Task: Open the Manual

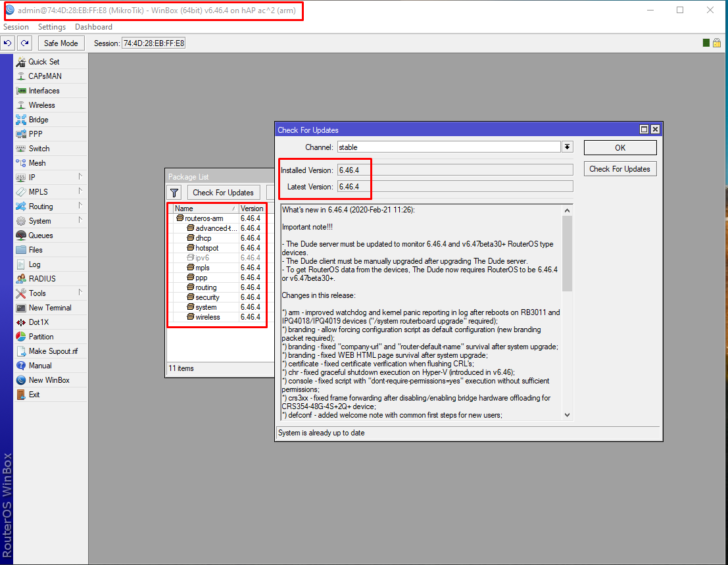Action: [51, 365]
